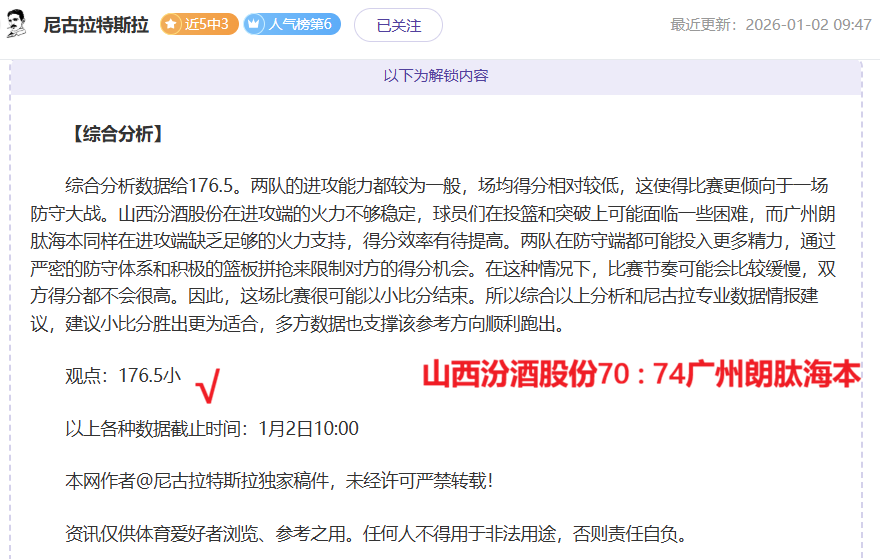Click the 尼古拉特斯拉 author avatar
The image size is (880, 559).
coord(16,24)
